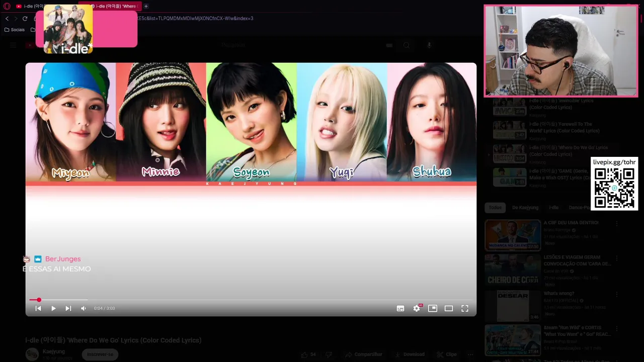Select the Dance-Pop filter chip

point(579,208)
